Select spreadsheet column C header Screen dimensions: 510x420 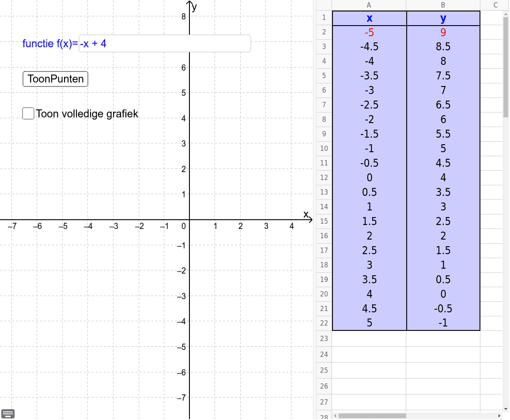click(495, 5)
